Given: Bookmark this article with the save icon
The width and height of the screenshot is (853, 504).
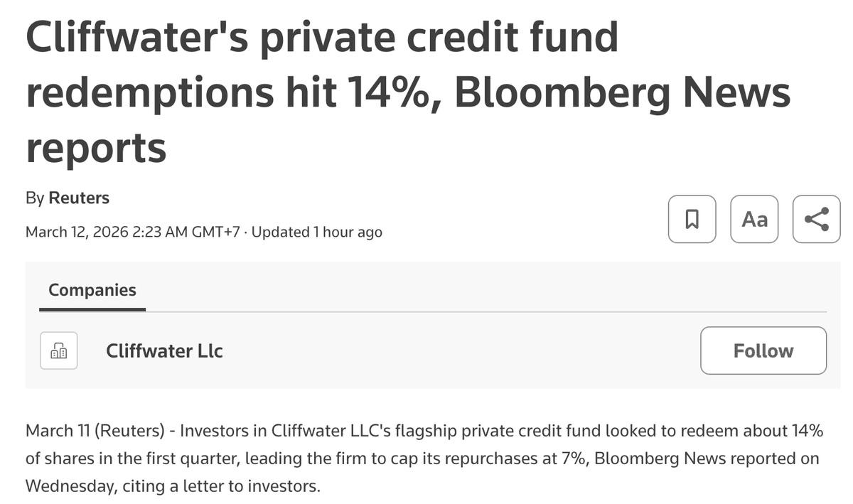Looking at the screenshot, I should [692, 220].
